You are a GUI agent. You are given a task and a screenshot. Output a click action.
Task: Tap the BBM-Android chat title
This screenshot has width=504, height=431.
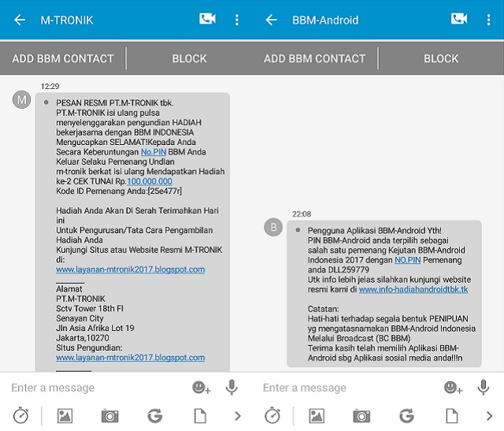click(x=325, y=20)
